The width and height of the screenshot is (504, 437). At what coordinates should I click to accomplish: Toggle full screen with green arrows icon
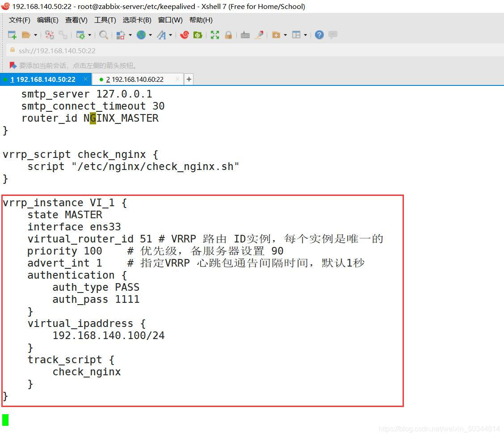215,35
